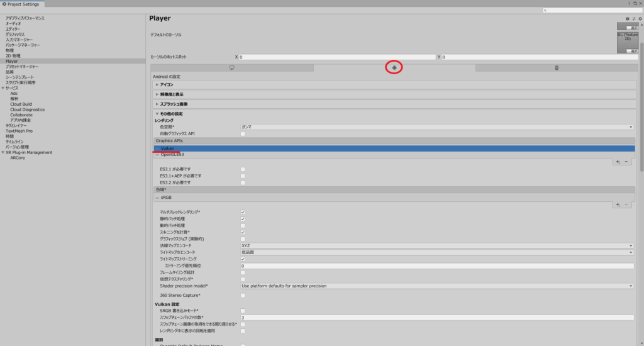Toggle the スキニングを計算 checkbox
644x346 pixels.
point(243,233)
